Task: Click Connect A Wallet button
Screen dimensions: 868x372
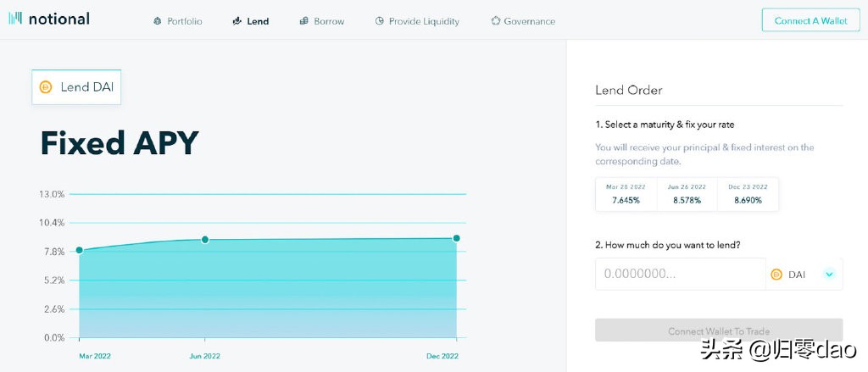Action: (x=811, y=20)
